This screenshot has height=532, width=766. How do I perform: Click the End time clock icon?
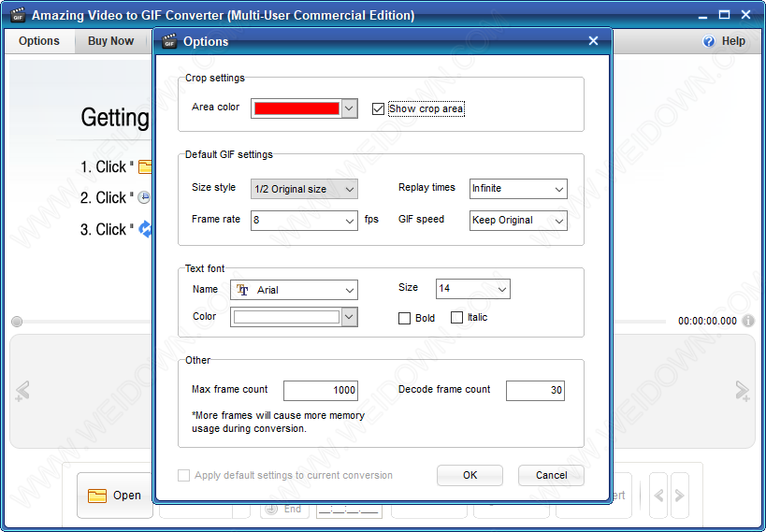(271, 509)
